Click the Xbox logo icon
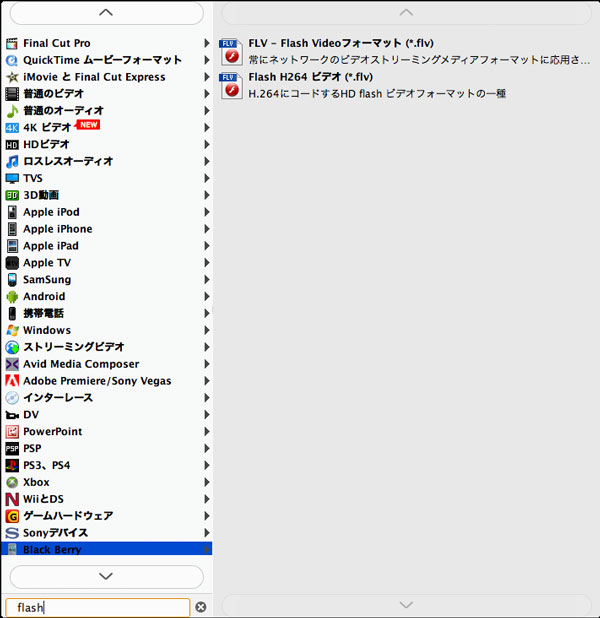Viewport: 600px width, 618px height. [12, 482]
